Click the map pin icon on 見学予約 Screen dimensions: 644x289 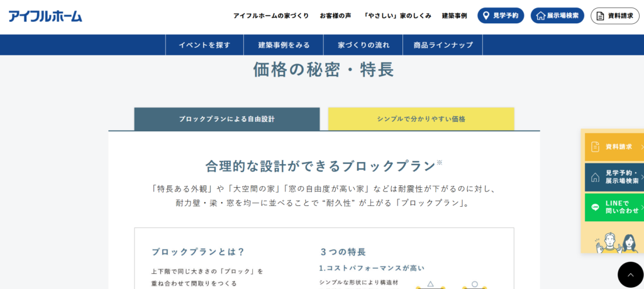[x=486, y=16]
